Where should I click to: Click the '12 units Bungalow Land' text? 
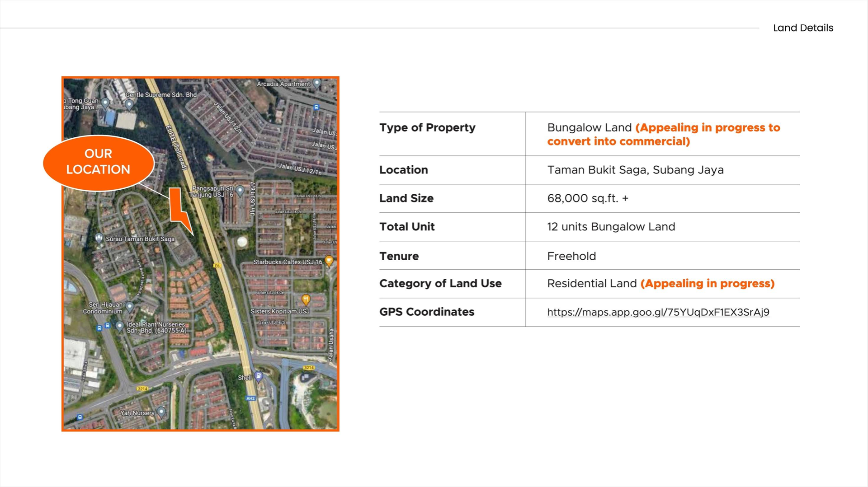[611, 227]
